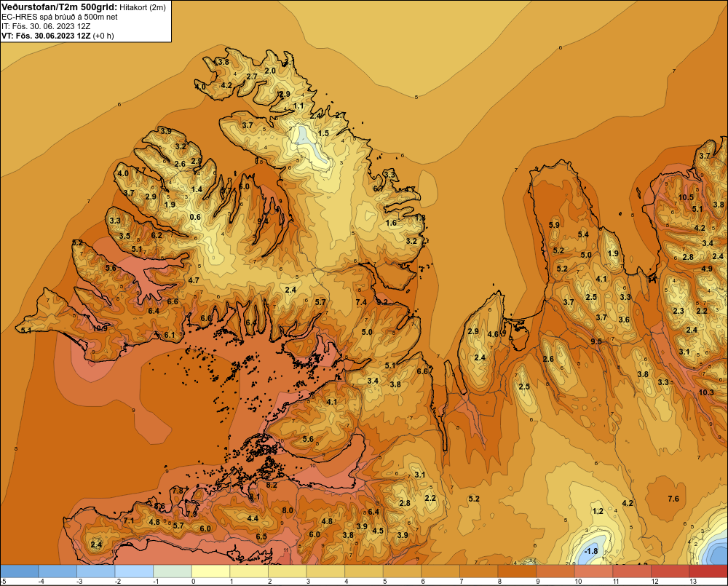
Task: Click the title text "Veðurstofan/T2m 500grid:"
Action: click(x=59, y=7)
